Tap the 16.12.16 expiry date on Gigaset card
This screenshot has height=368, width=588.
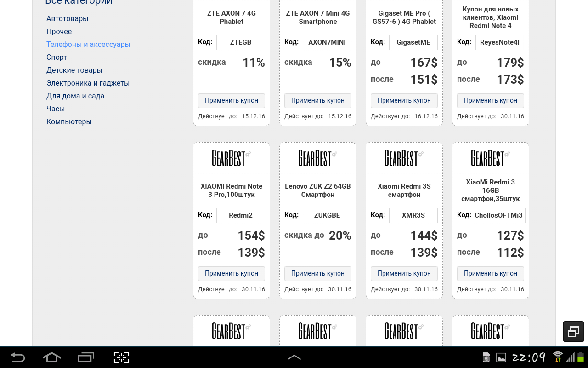point(426,116)
